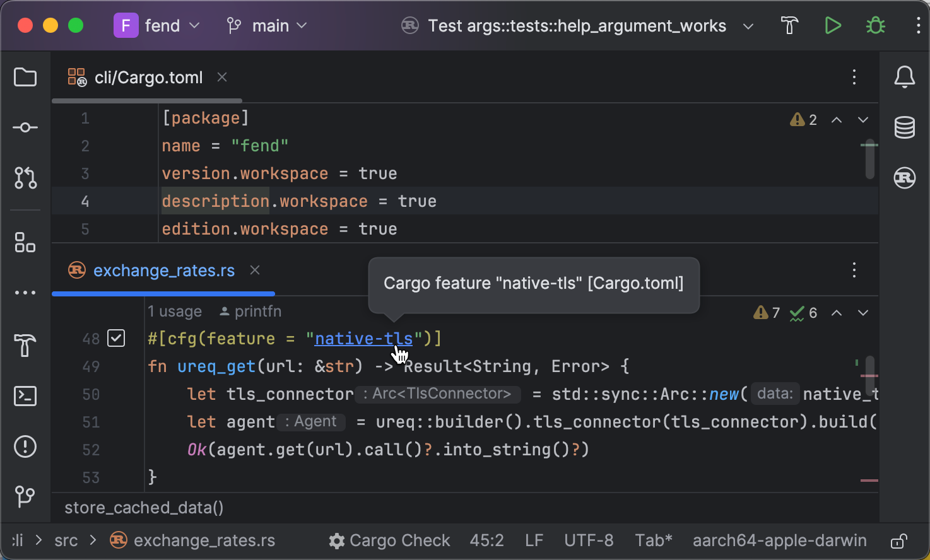
Task: Switch to the cli/Cargo.toml tab
Action: coord(148,77)
